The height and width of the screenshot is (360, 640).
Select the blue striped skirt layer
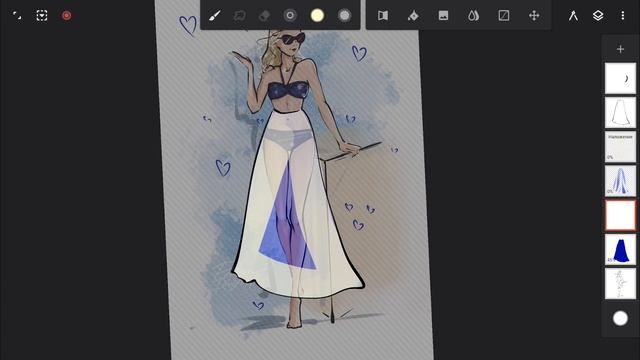tap(620, 181)
